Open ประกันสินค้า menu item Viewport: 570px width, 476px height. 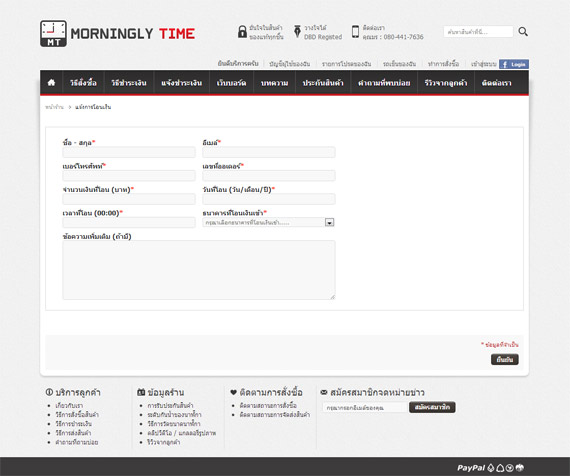[x=323, y=83]
